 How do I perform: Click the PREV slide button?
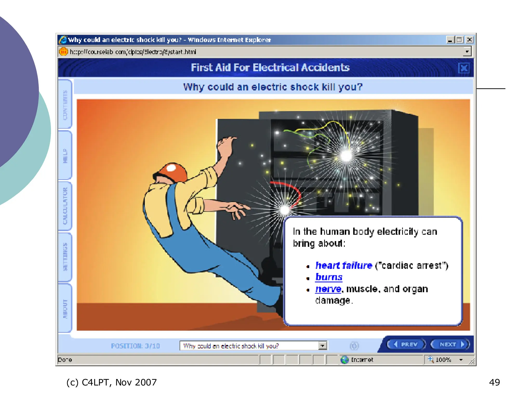[x=406, y=344]
